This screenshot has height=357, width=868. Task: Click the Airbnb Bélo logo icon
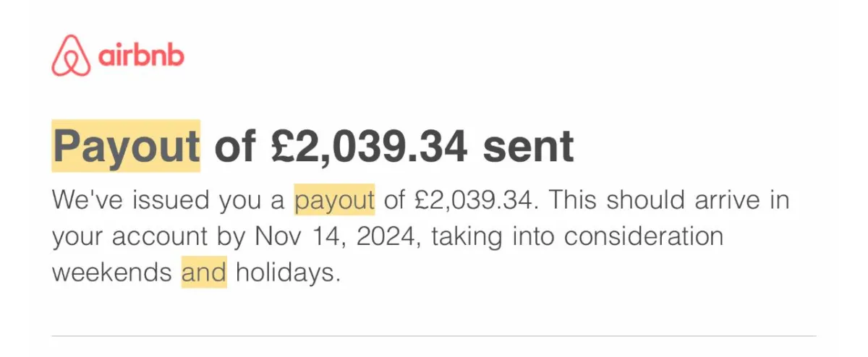click(72, 55)
